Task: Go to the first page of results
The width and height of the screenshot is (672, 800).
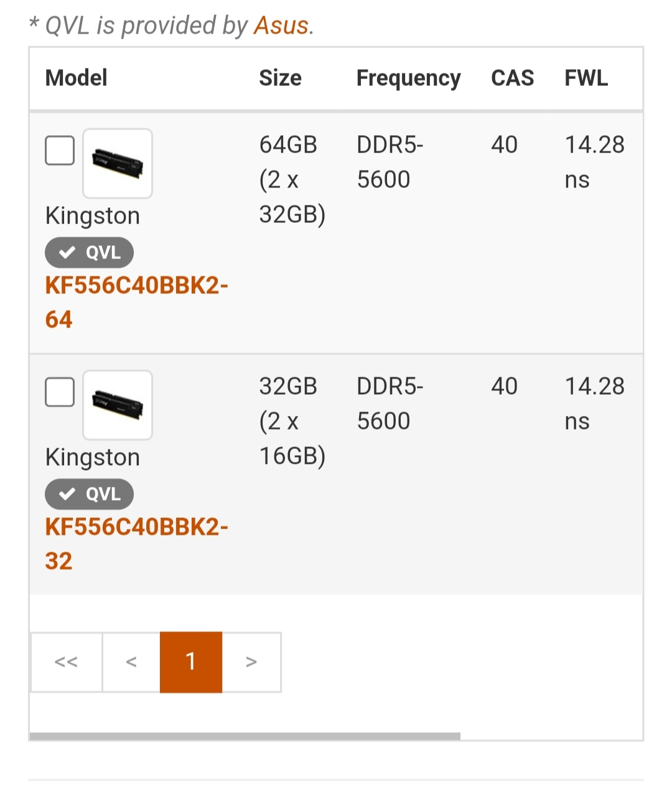Action: (x=67, y=662)
